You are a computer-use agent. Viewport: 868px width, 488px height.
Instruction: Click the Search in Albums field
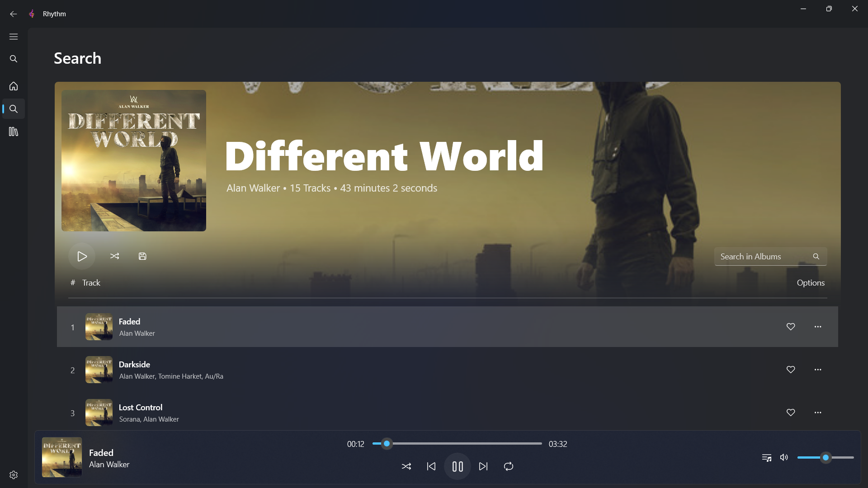[x=764, y=257]
